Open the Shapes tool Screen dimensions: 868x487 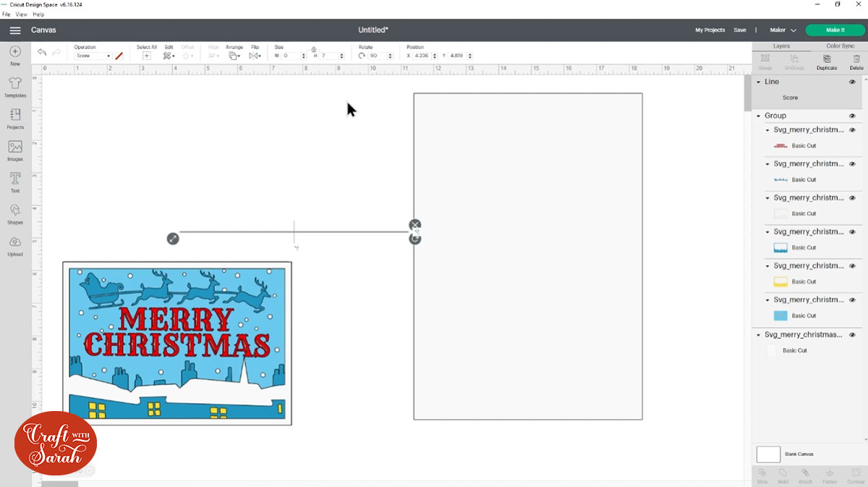pyautogui.click(x=15, y=213)
